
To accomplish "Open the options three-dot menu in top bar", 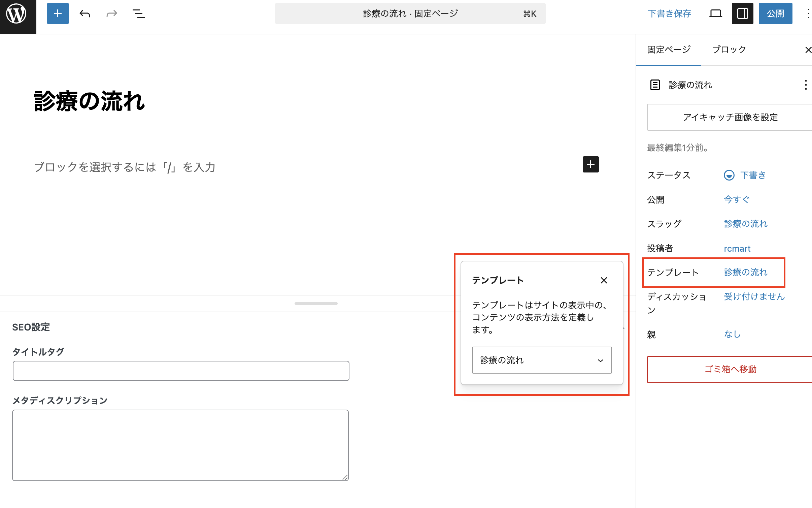I will [x=808, y=14].
